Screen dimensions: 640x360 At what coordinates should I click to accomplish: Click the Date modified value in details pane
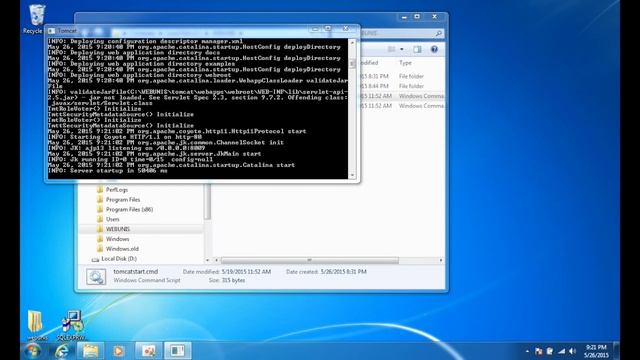tap(246, 271)
